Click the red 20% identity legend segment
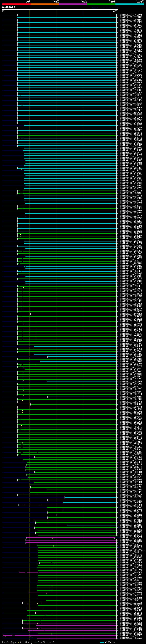Viewport: 146px width, 644px height. 16,4
